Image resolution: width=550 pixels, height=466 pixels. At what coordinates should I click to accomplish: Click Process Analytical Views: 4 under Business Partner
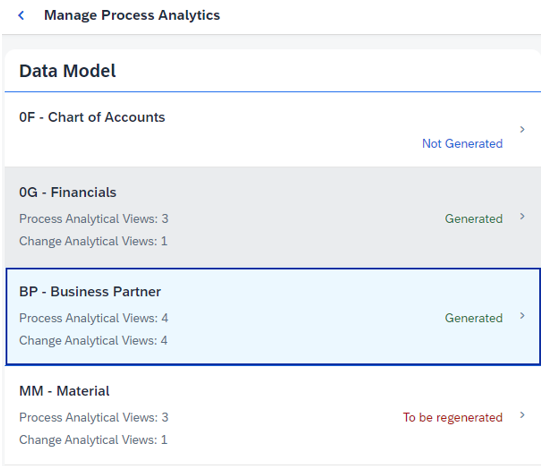tap(94, 318)
